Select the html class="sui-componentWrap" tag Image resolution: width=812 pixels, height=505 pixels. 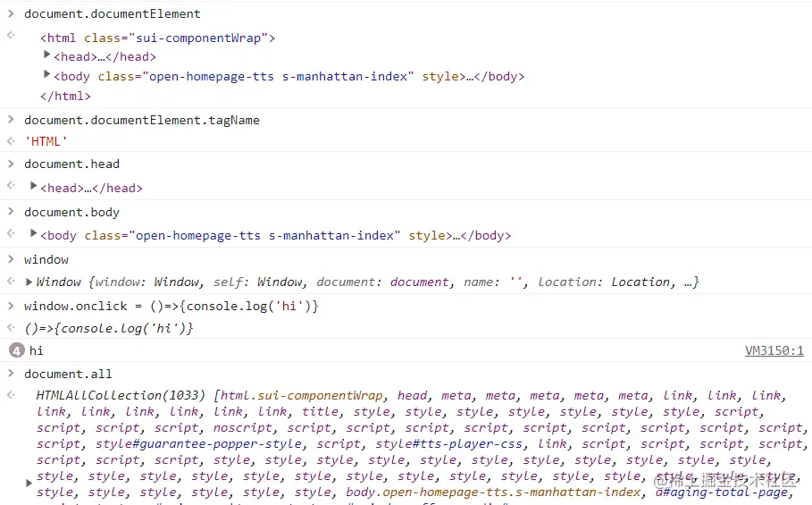point(157,38)
